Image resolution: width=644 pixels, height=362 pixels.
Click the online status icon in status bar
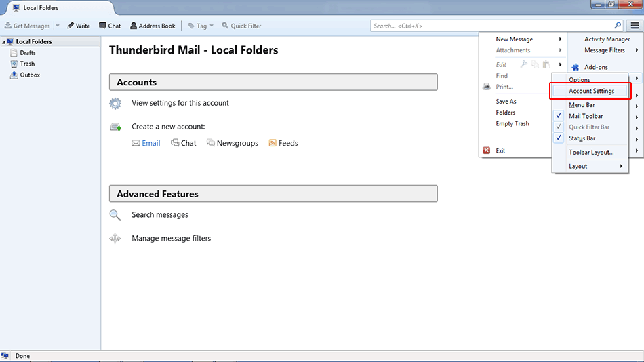(5, 356)
